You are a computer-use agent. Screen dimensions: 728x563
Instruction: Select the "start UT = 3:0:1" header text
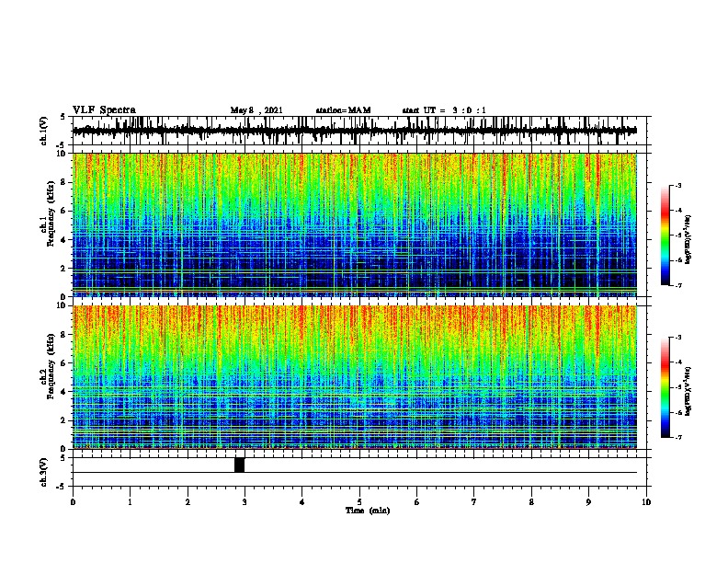[444, 110]
